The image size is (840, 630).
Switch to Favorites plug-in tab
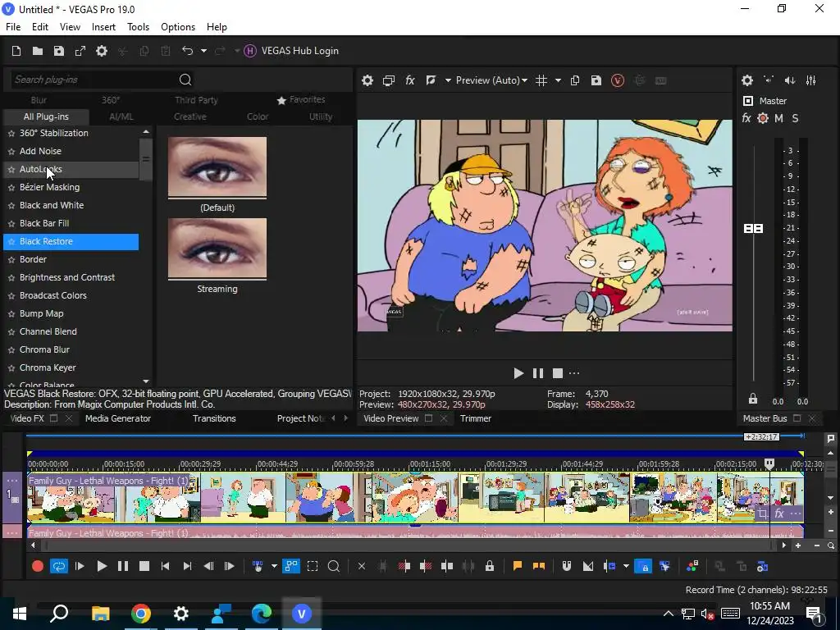click(301, 99)
